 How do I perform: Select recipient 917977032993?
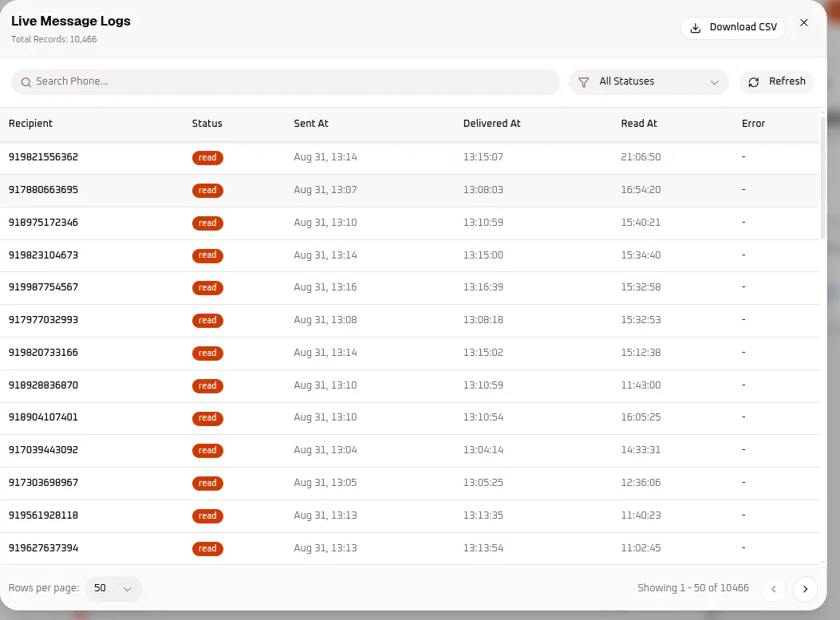coord(43,320)
